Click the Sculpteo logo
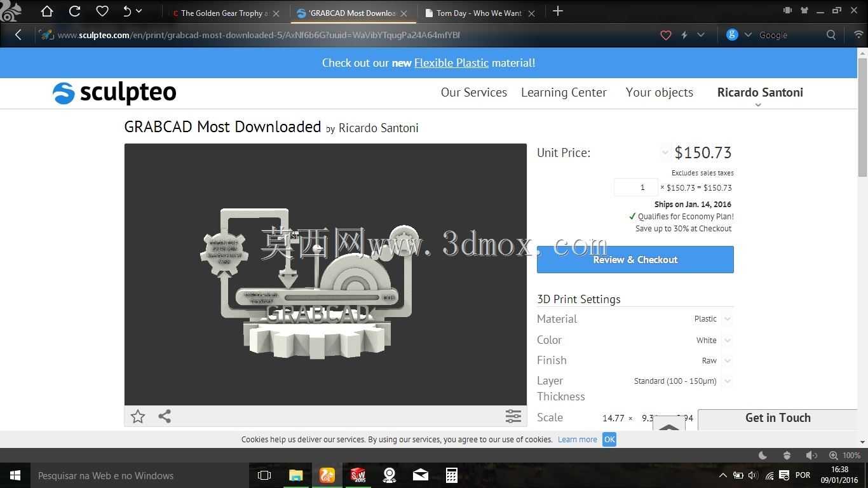868x488 pixels. pyautogui.click(x=114, y=93)
